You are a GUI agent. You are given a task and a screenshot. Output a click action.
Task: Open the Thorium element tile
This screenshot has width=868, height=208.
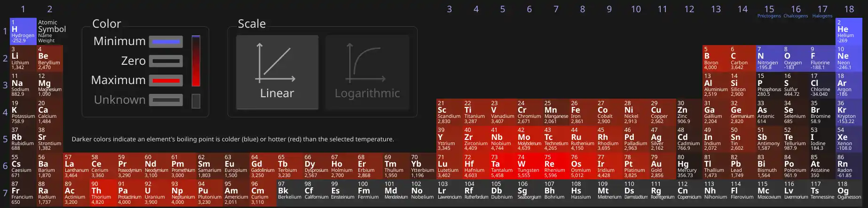[103, 193]
